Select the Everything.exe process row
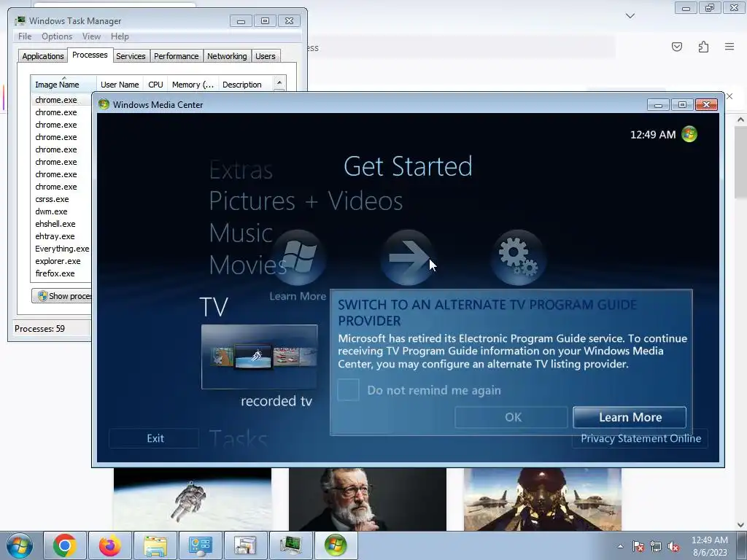Image resolution: width=747 pixels, height=560 pixels. pyautogui.click(x=61, y=249)
